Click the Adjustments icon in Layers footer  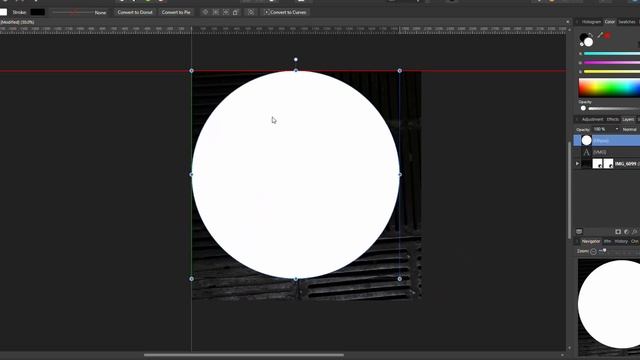pos(627,232)
